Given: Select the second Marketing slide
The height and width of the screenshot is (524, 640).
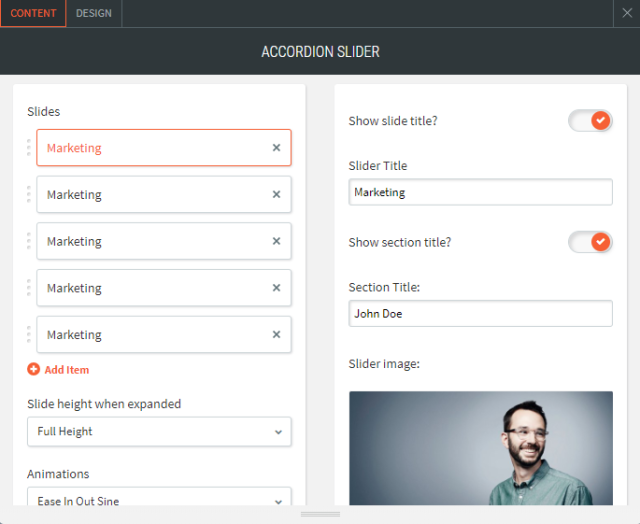Looking at the screenshot, I should [150, 195].
